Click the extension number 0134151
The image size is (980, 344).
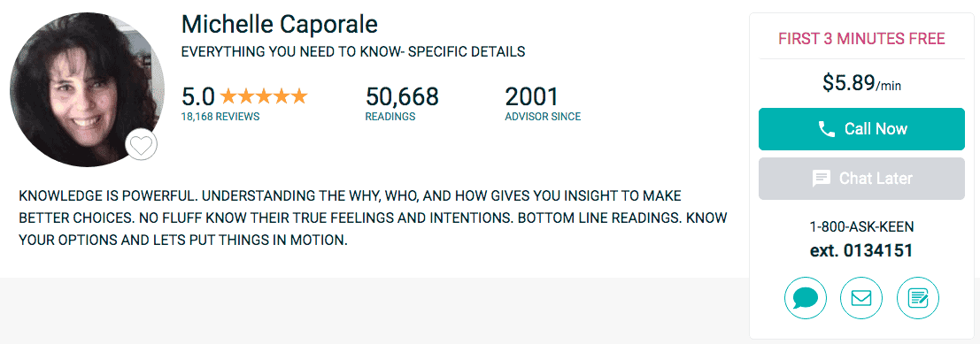[861, 251]
